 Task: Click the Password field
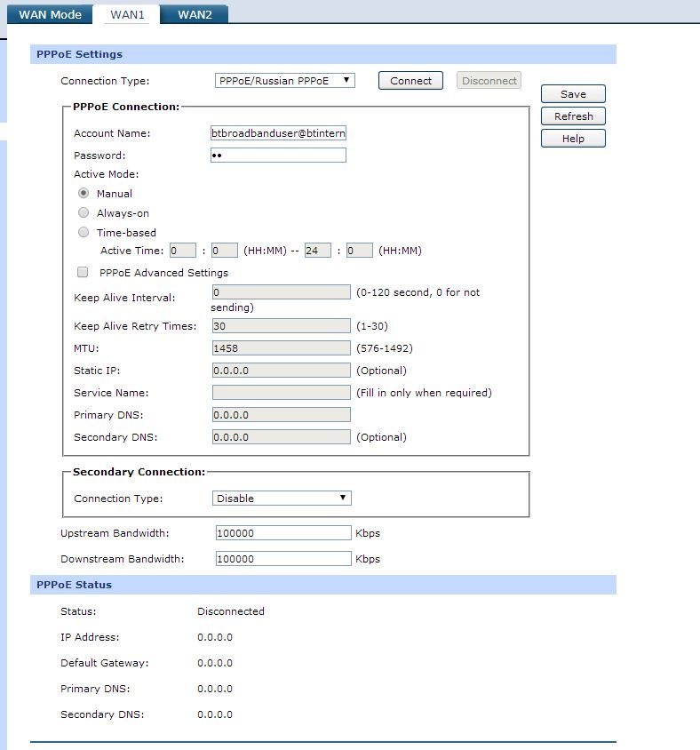278,155
